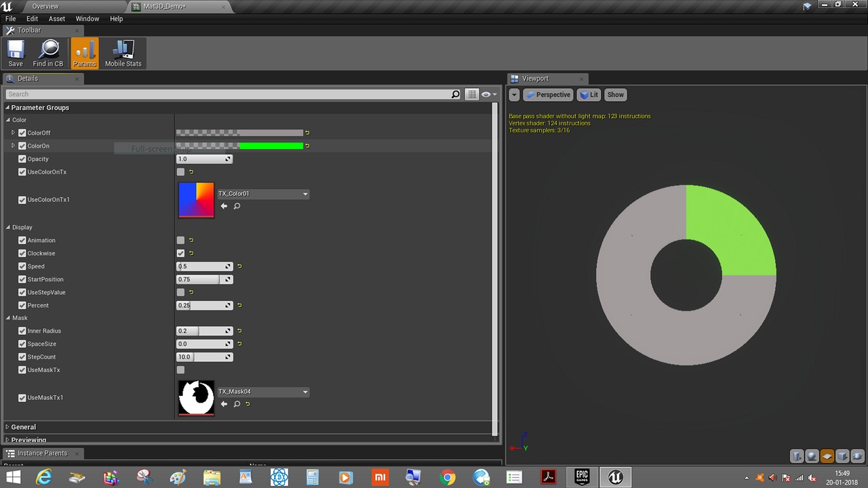The width and height of the screenshot is (868, 488).
Task: Reset Speed value to default
Action: [239, 266]
